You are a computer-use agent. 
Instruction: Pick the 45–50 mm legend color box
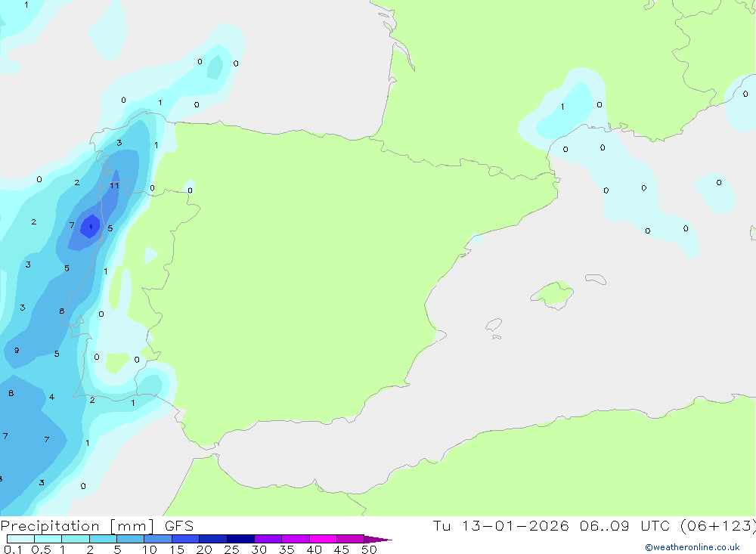pos(351,539)
